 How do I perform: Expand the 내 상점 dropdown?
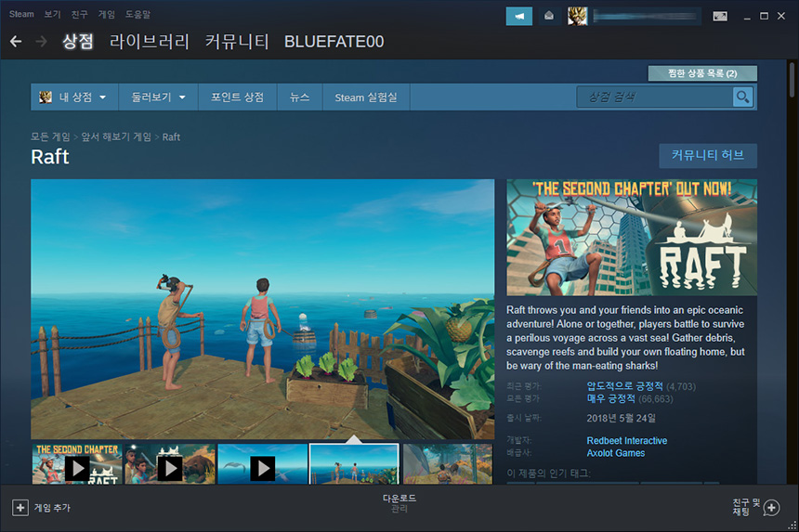pos(74,97)
